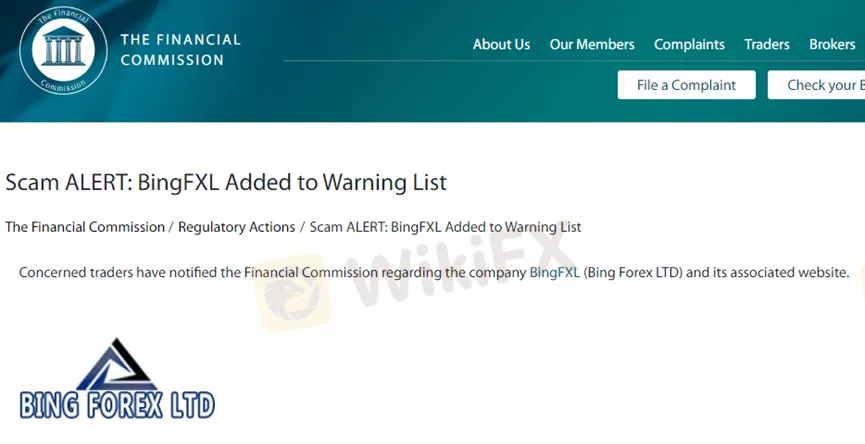Screen dimensions: 865x444
Task: Click THE FINANCIAL COMMISSION wordmark in header
Action: pyautogui.click(x=180, y=50)
